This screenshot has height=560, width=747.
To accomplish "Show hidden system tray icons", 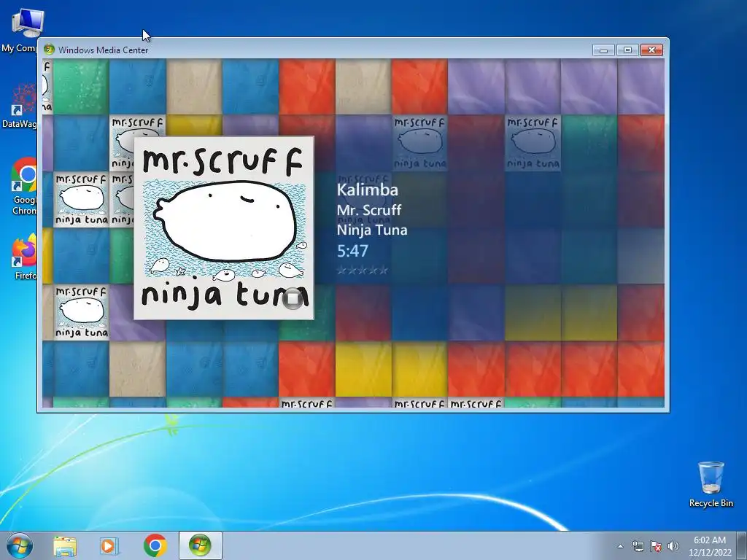I will click(x=620, y=546).
